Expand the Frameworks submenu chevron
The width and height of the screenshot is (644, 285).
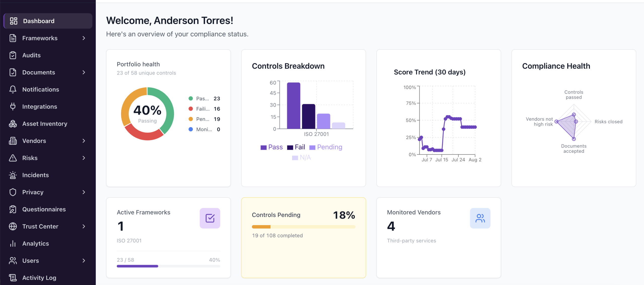pyautogui.click(x=84, y=38)
